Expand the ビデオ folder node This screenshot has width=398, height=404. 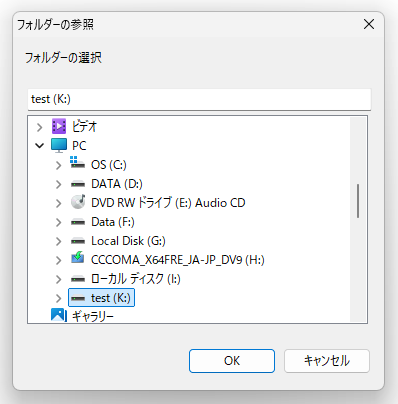point(40,127)
